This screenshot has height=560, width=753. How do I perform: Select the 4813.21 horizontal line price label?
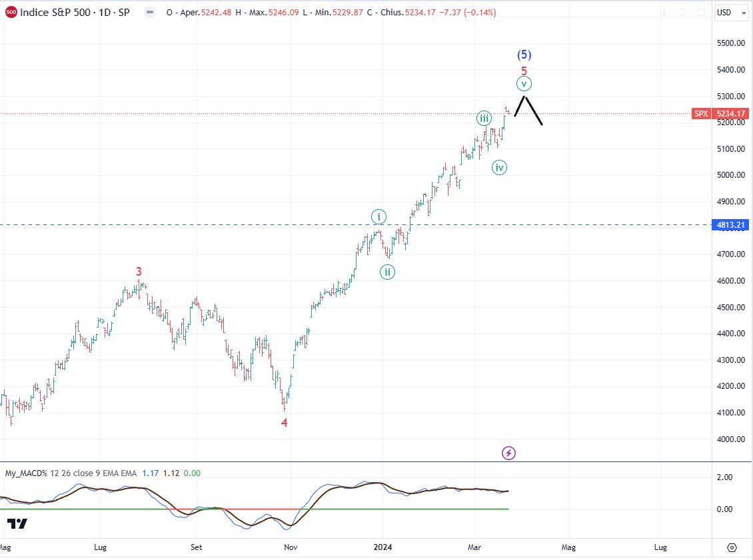[x=730, y=224]
